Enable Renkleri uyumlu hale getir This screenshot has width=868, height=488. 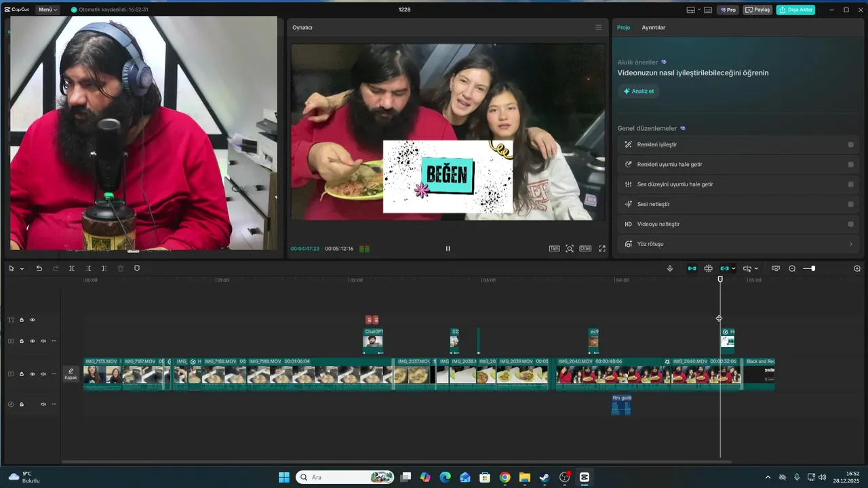850,164
